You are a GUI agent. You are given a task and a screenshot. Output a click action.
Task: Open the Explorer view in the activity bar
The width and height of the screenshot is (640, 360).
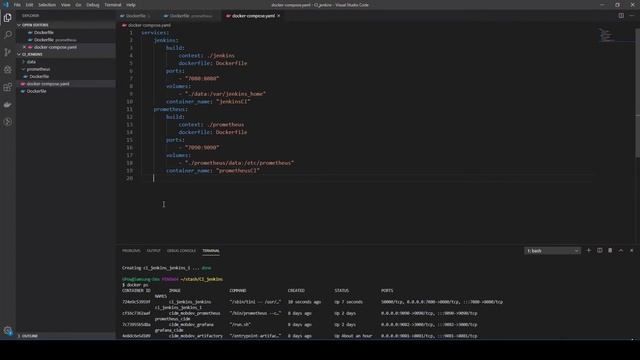coord(7,18)
